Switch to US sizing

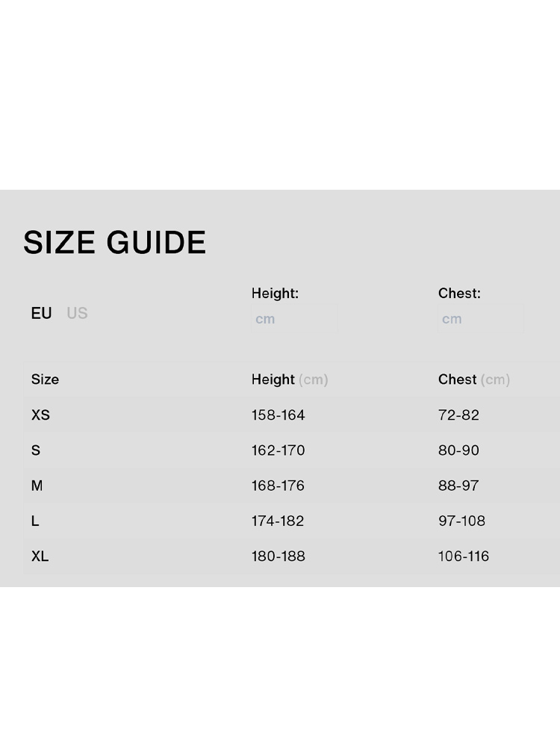coord(77,313)
